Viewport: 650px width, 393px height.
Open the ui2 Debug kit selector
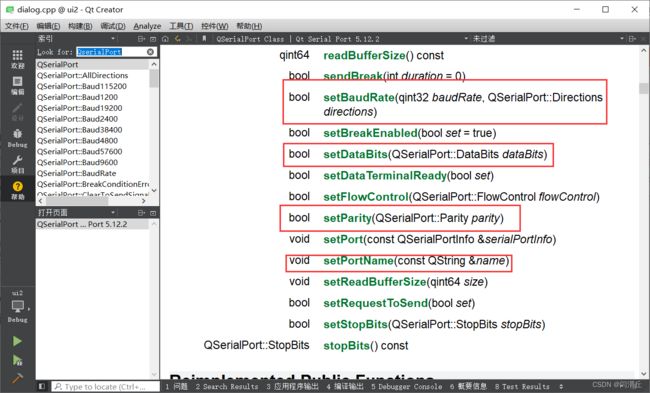[x=17, y=307]
